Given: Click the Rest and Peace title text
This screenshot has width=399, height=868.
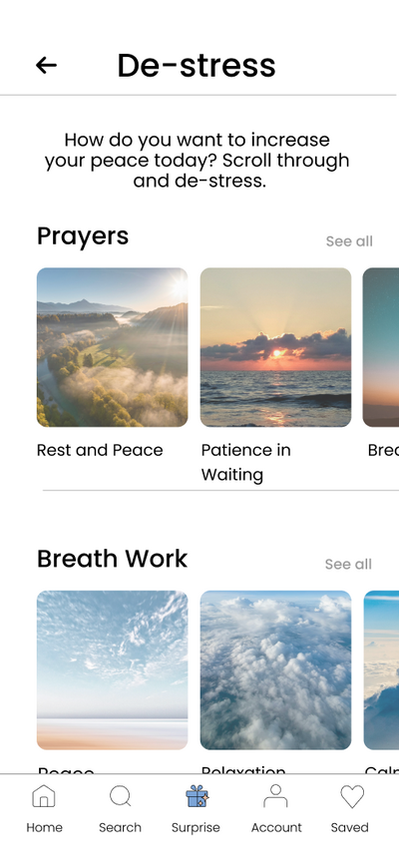Looking at the screenshot, I should (x=100, y=450).
